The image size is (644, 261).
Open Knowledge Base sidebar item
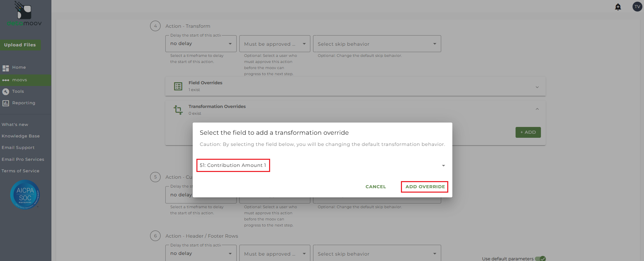(x=21, y=136)
